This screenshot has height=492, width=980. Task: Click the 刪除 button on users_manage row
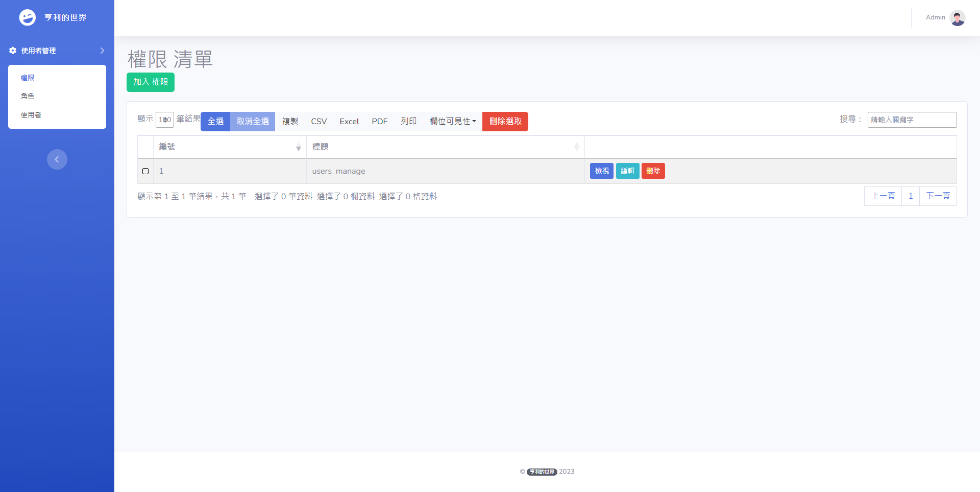pyautogui.click(x=653, y=171)
